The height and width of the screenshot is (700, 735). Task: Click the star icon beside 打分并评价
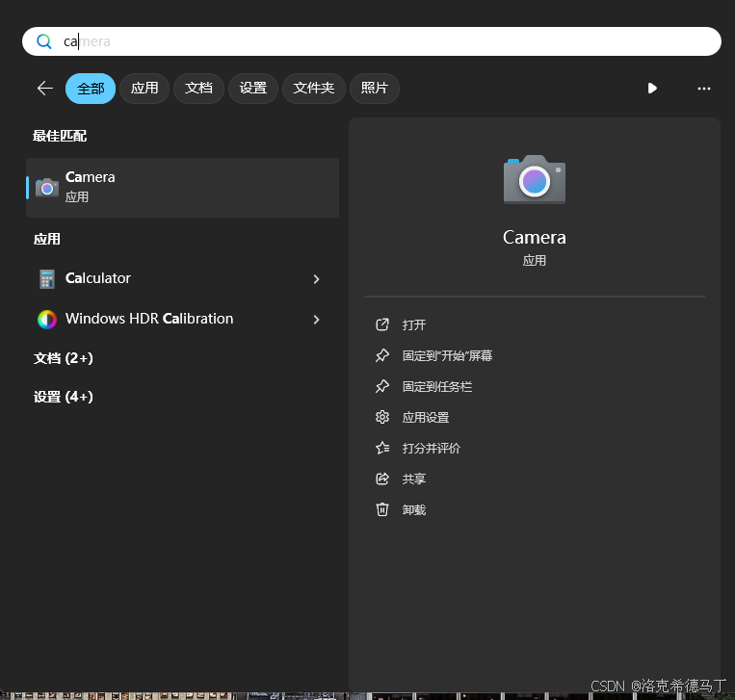coord(382,448)
